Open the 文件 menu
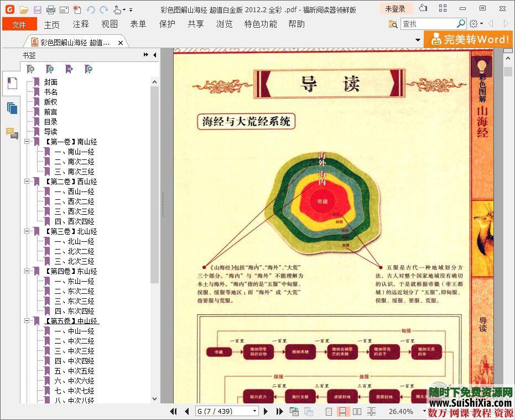Viewport: 515px width, 420px height. [20, 24]
